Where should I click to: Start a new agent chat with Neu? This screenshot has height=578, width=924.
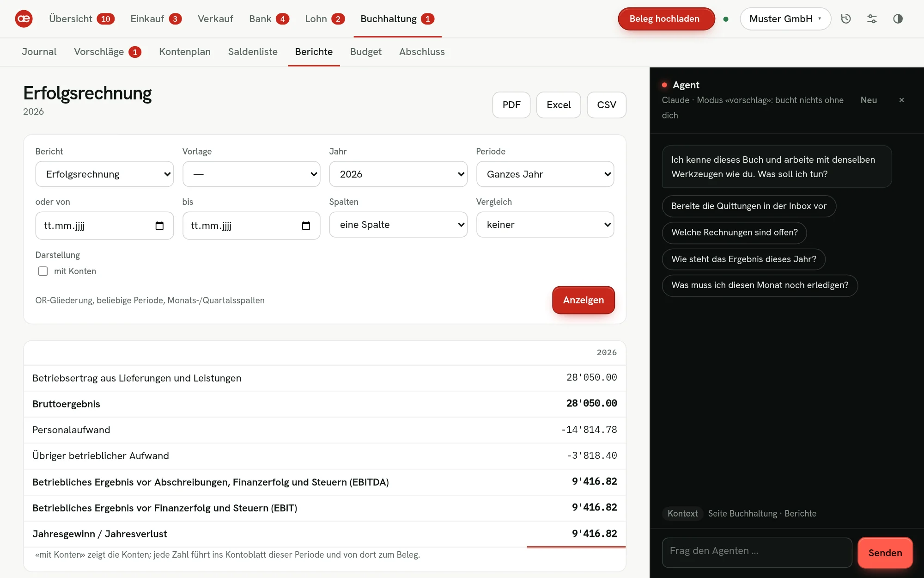869,100
